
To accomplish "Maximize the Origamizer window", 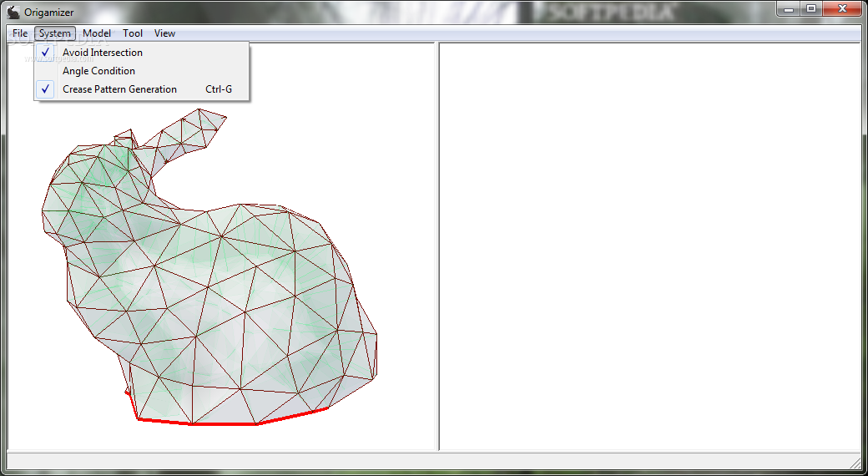I will pyautogui.click(x=811, y=8).
